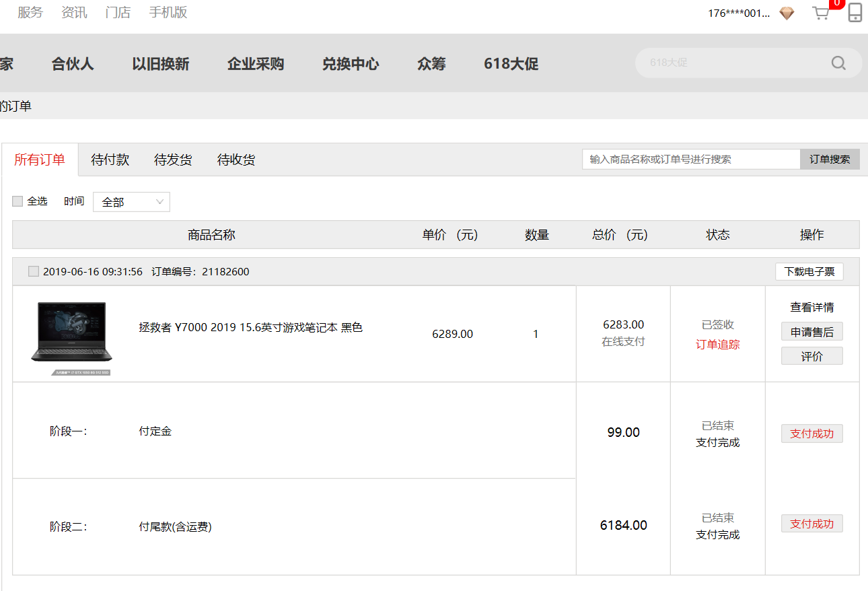This screenshot has height=591, width=868.
Task: Go to 兑换中心 in navigation bar
Action: (351, 64)
